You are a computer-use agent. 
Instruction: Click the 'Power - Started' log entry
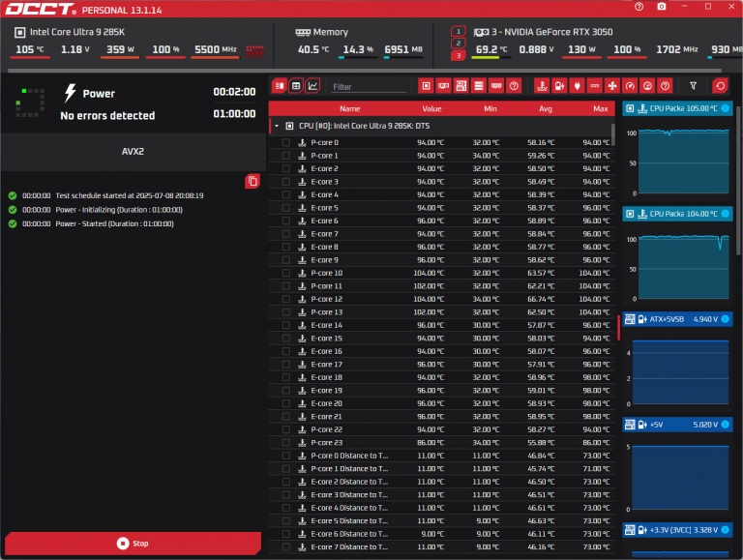(114, 223)
